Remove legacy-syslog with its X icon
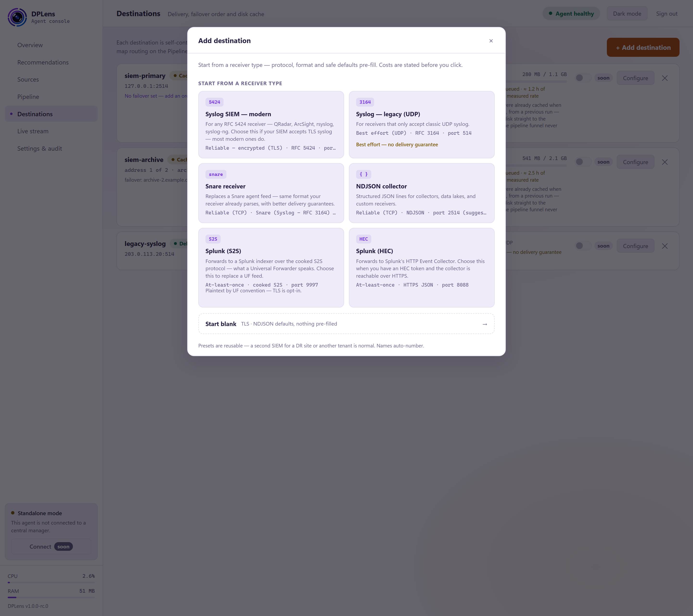This screenshot has width=693, height=616. (665, 246)
